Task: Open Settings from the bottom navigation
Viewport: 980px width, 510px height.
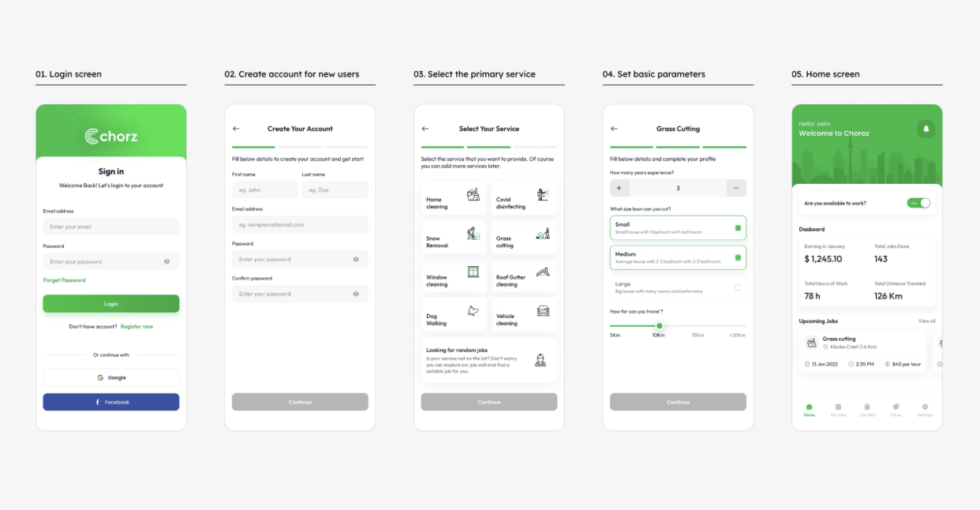Action: [x=925, y=410]
